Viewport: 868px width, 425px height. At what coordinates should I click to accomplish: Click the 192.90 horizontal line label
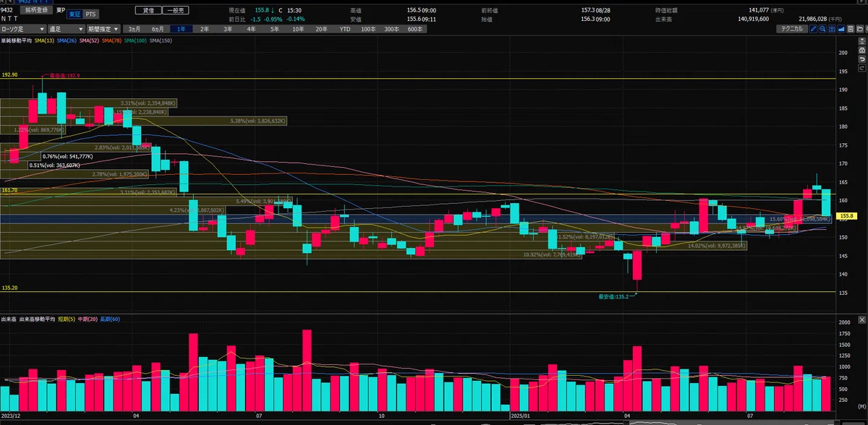coord(9,74)
